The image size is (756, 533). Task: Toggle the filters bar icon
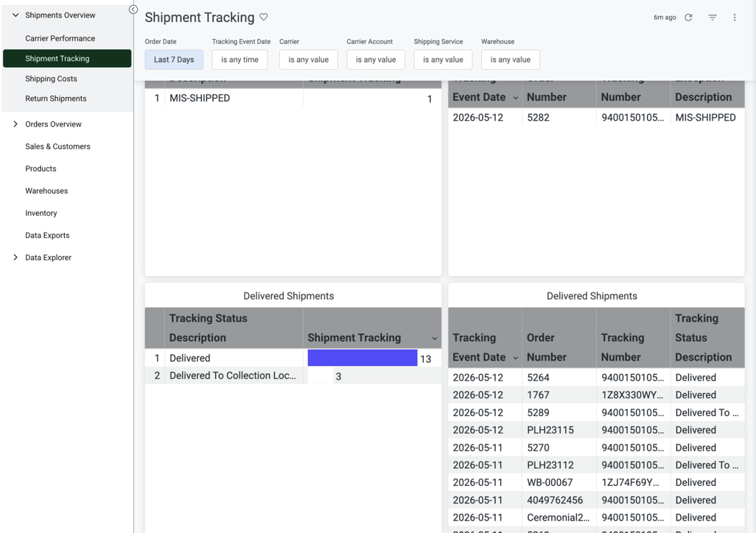click(x=712, y=18)
